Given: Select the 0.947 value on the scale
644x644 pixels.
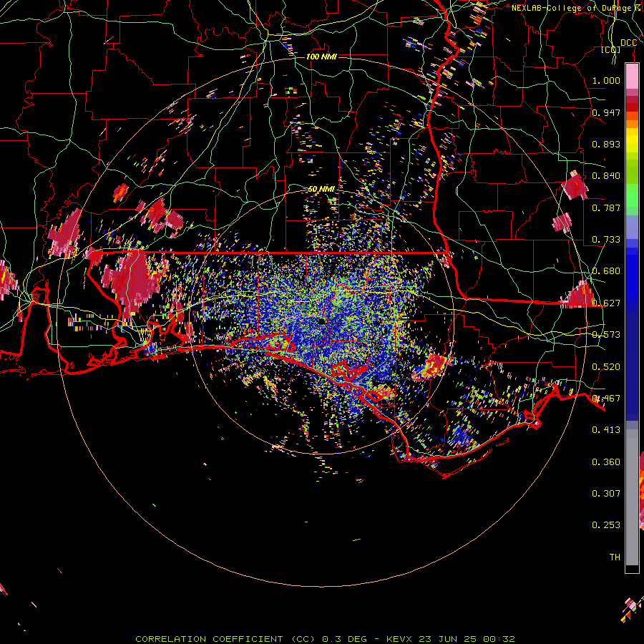Looking at the screenshot, I should click(x=606, y=112).
